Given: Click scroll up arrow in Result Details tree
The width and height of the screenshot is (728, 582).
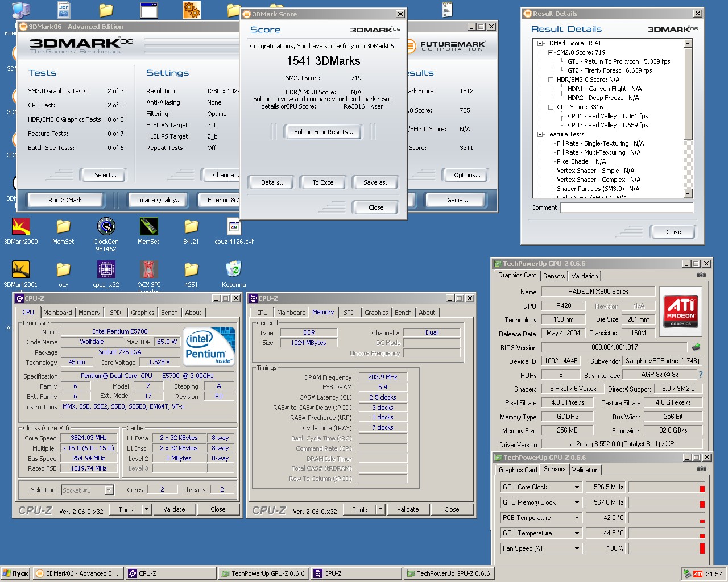Looking at the screenshot, I should click(688, 43).
